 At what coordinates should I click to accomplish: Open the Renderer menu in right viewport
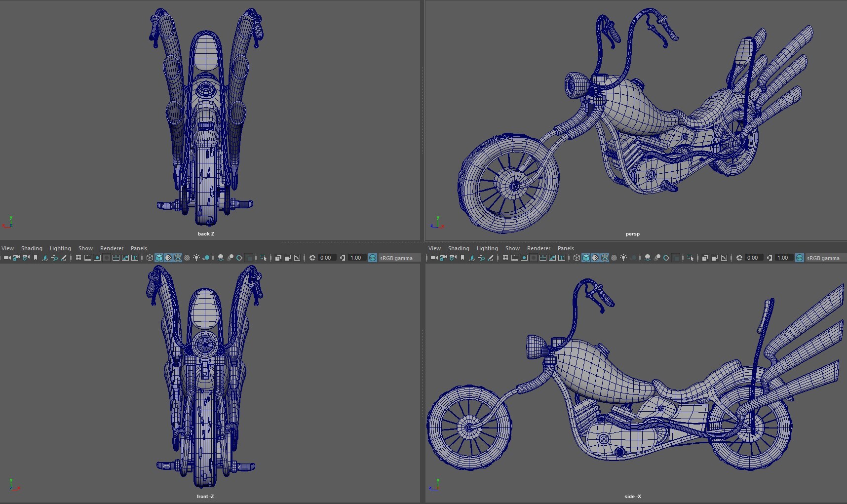539,248
